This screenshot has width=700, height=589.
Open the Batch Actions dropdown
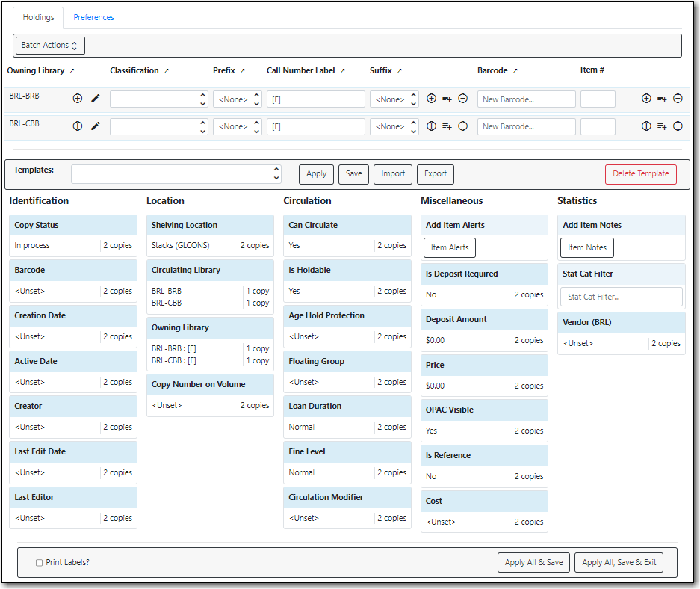click(50, 46)
